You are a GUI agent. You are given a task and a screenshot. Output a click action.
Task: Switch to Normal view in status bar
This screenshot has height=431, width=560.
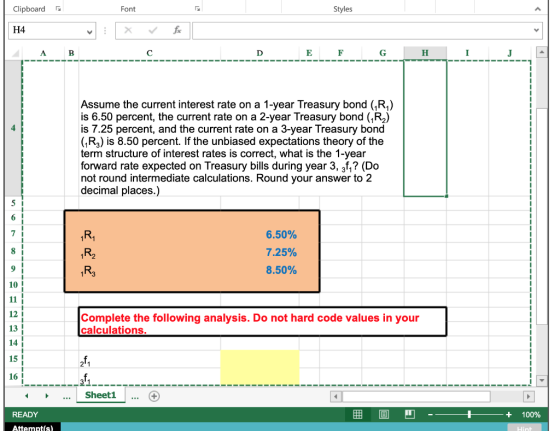click(358, 414)
